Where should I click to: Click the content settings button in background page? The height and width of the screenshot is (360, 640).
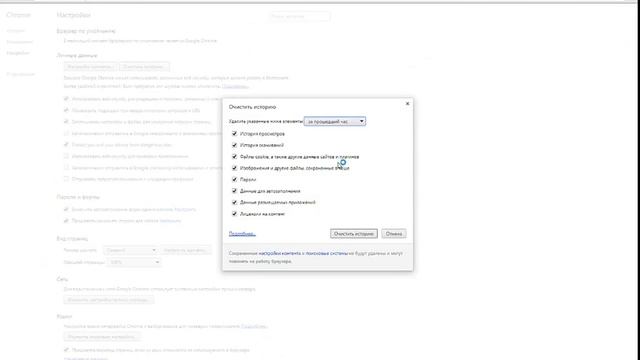pyautogui.click(x=90, y=67)
